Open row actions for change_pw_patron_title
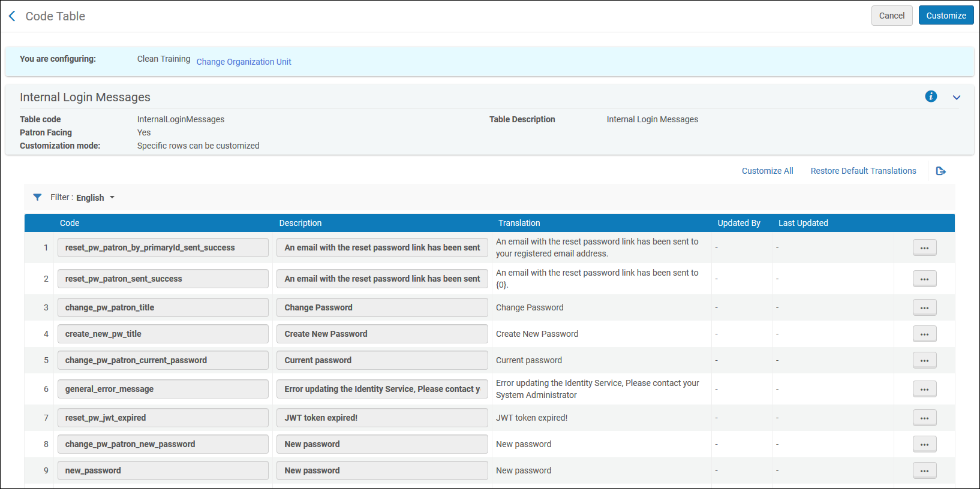 point(924,307)
